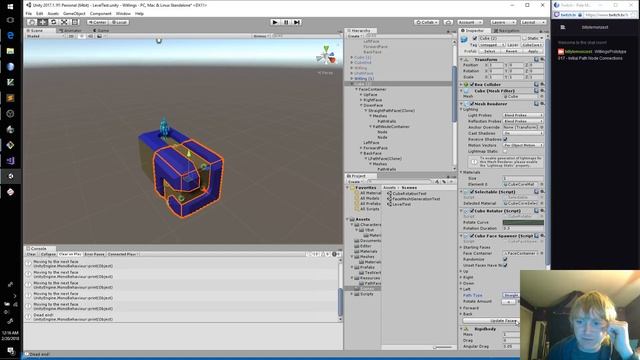Click the prefab Apply button
The image size is (640, 360).
[x=533, y=51]
